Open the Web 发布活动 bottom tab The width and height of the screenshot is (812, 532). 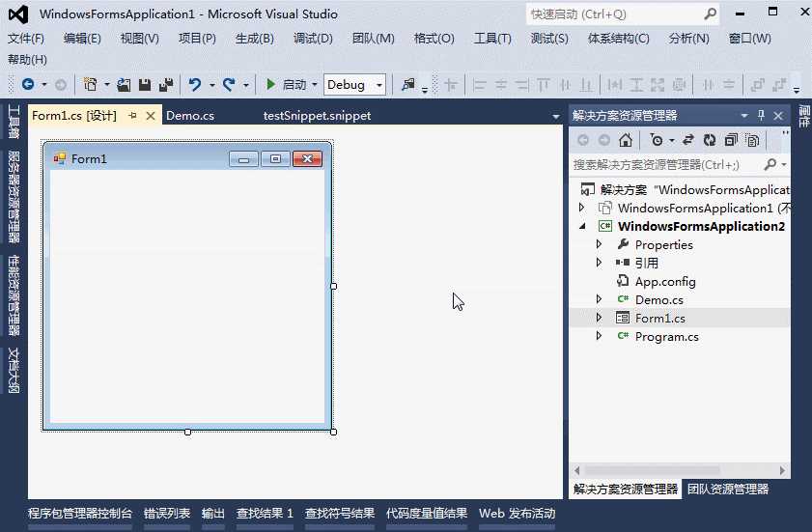pyautogui.click(x=517, y=514)
